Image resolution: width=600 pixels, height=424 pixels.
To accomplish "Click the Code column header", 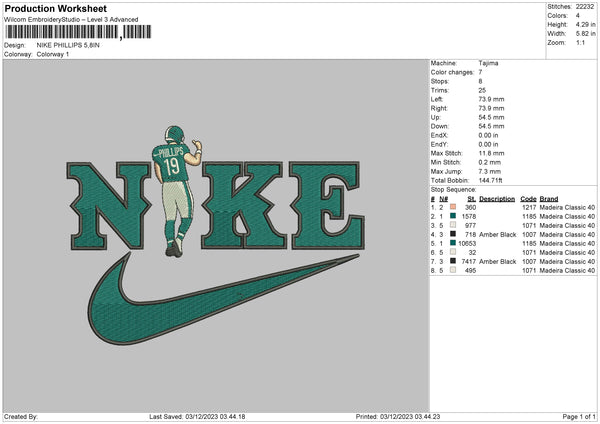I will point(529,197).
